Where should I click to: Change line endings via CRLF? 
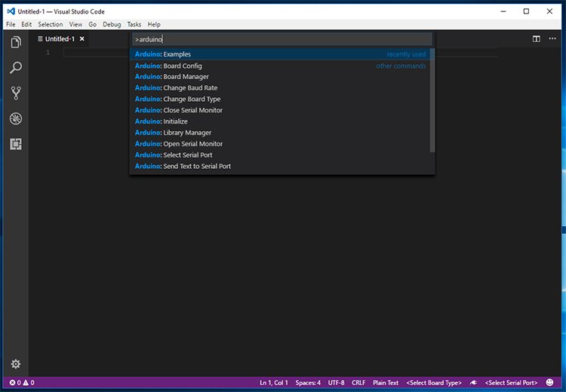pos(358,383)
